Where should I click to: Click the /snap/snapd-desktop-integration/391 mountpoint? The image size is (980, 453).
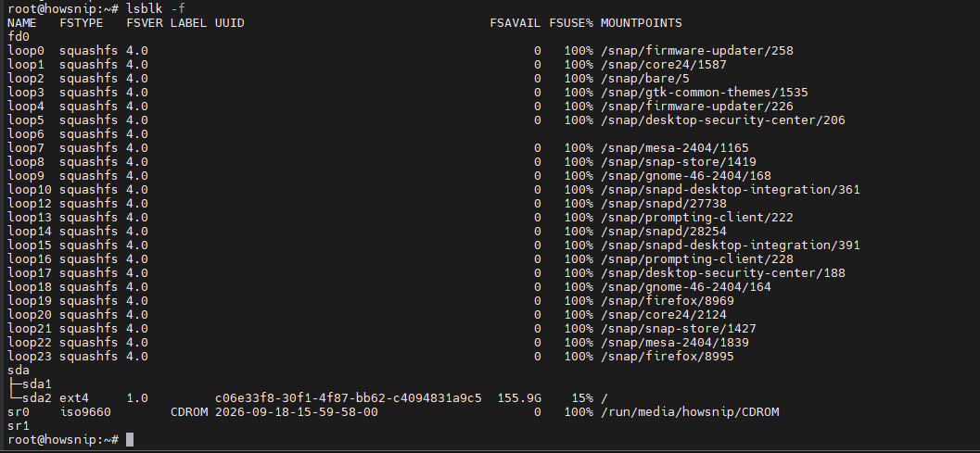[730, 245]
